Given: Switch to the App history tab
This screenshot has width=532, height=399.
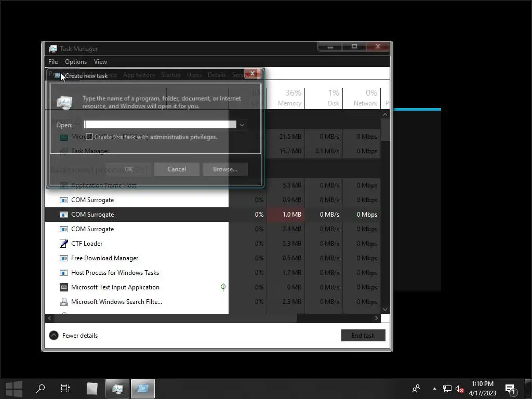Looking at the screenshot, I should (139, 75).
